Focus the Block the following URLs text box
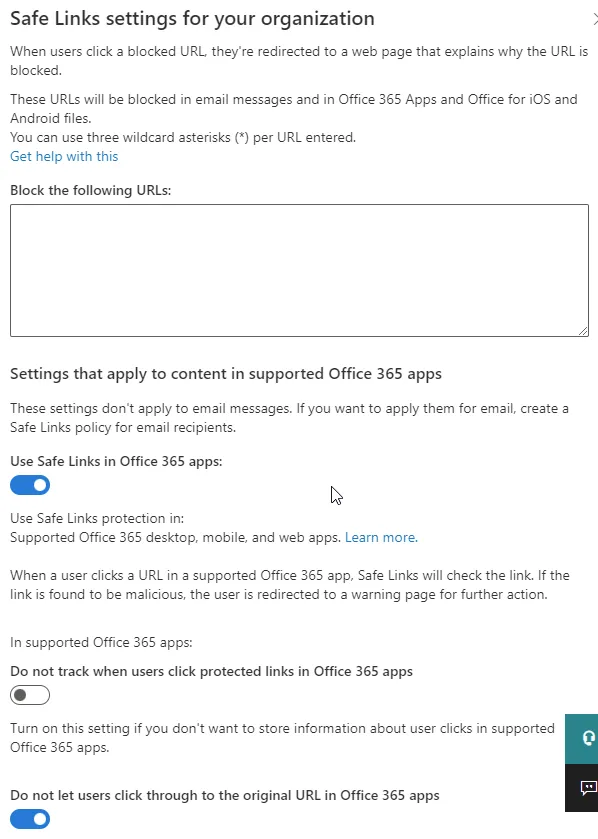 [300, 270]
